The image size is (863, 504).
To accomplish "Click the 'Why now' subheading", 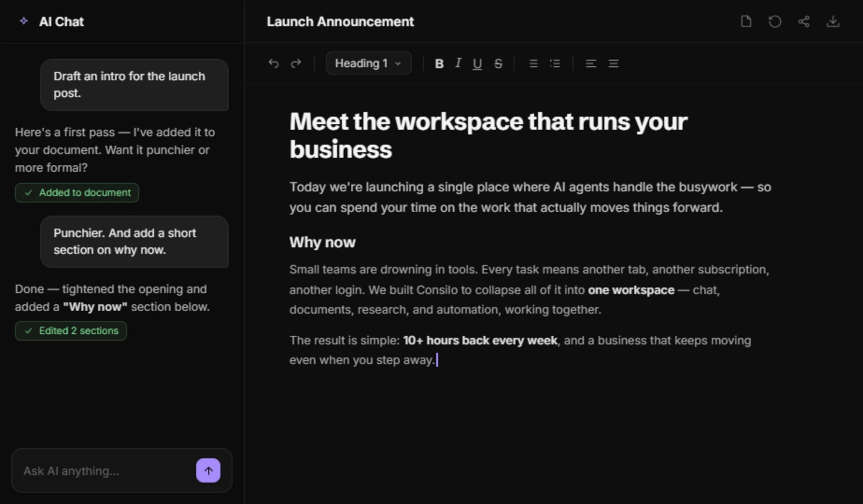I will [x=322, y=242].
